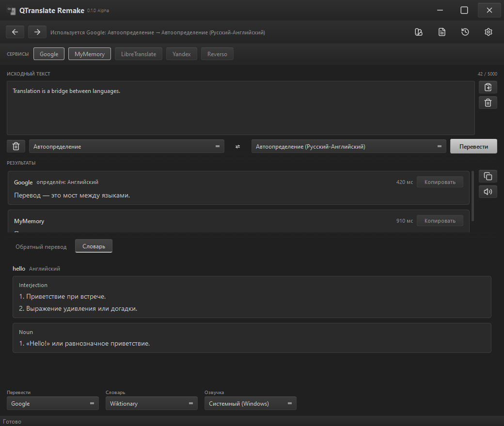Open the Озвучка dropdown showing Системный (Windows)
This screenshot has width=504, height=426.
click(x=251, y=404)
